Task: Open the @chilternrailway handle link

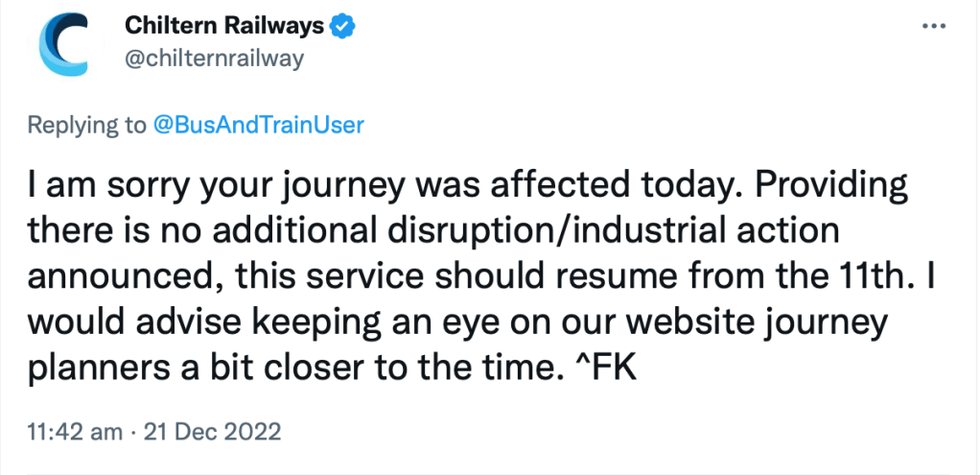Action: pyautogui.click(x=215, y=59)
